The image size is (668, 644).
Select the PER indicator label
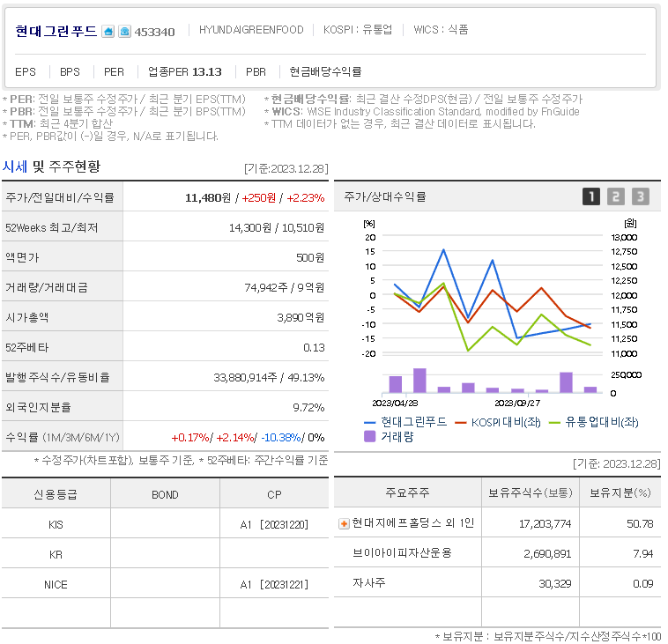(x=115, y=72)
